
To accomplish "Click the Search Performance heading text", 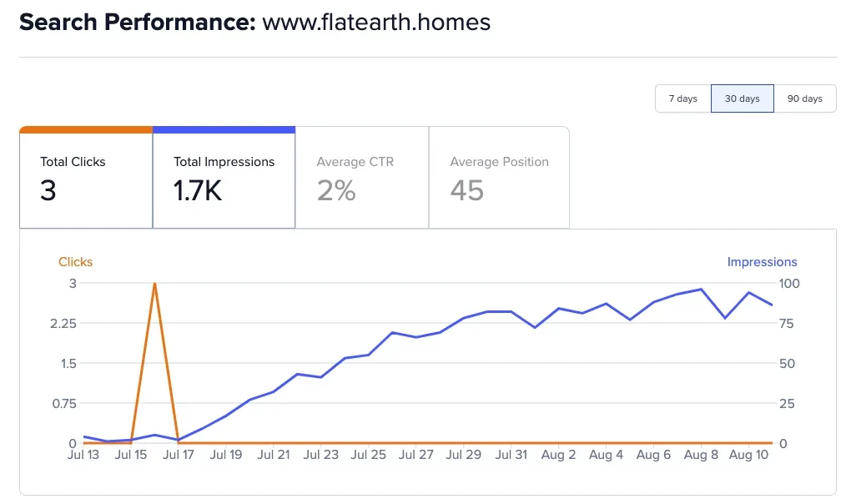I will [137, 23].
